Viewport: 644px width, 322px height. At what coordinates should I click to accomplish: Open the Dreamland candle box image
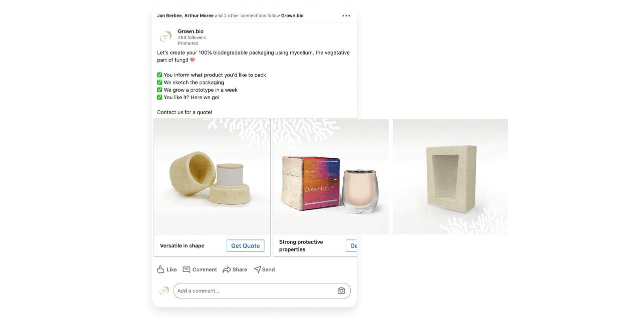[331, 177]
